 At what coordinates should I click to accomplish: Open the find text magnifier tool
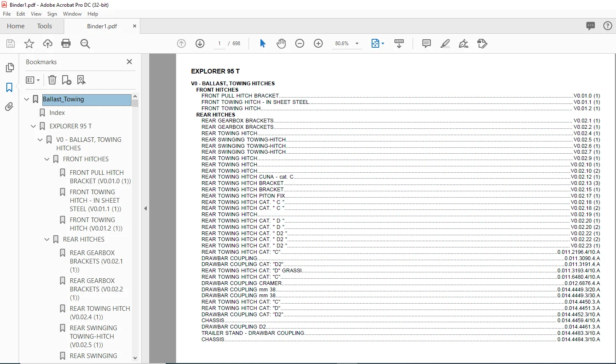tap(85, 43)
